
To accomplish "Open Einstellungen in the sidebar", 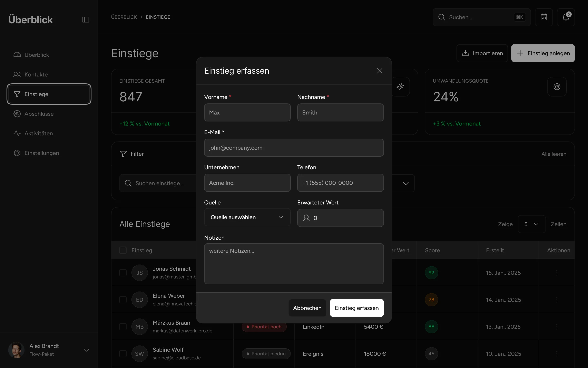I will coord(49,153).
